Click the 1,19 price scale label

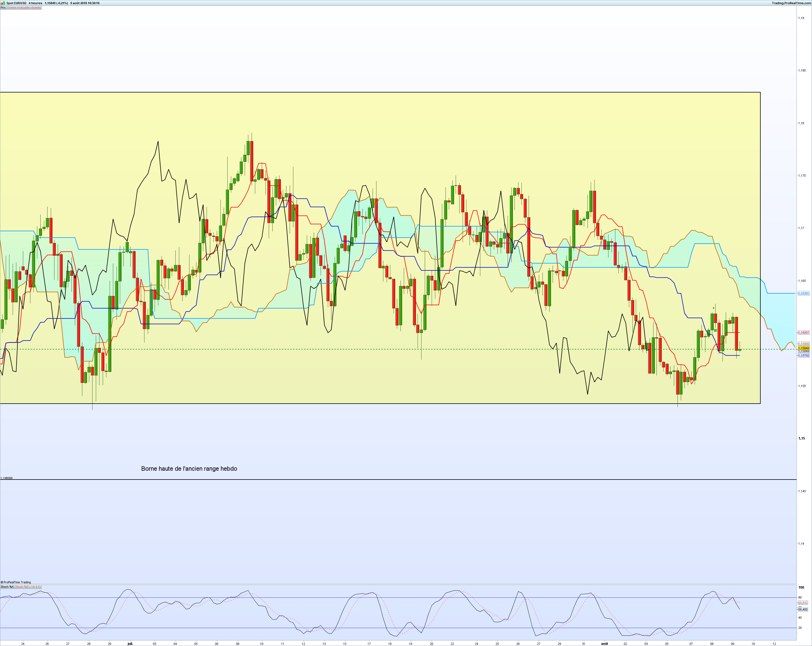[801, 18]
